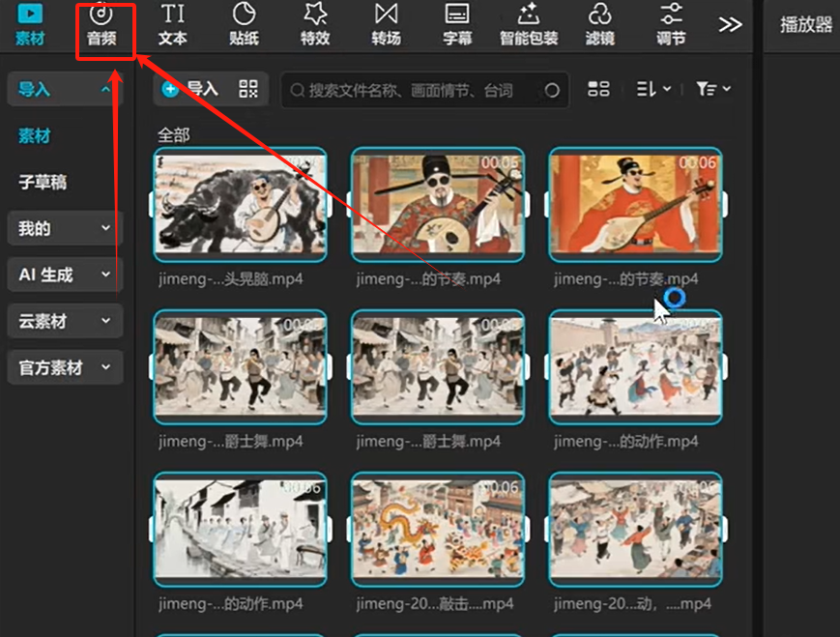Screen dimensions: 840x637
Task: Select the jimeng-...头晃脑.mp4 thumbnail
Action: [241, 205]
